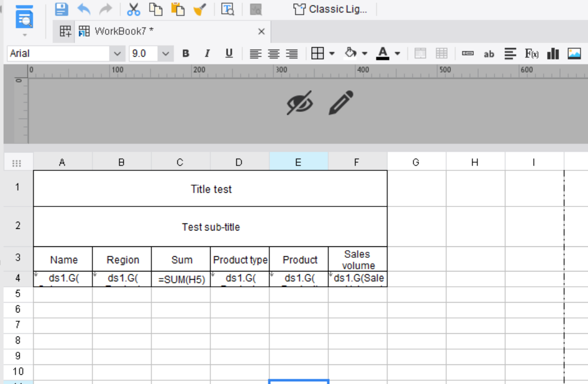This screenshot has height=384, width=588.
Task: Add a new worksheet via grid-plus icon
Action: pyautogui.click(x=66, y=32)
